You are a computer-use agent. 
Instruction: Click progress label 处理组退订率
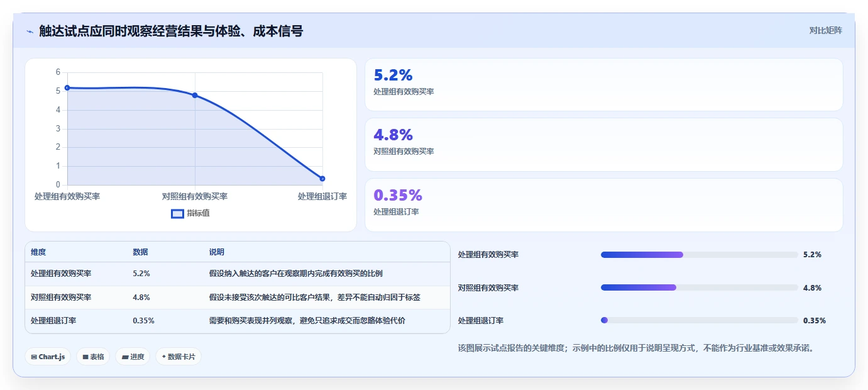(481, 320)
